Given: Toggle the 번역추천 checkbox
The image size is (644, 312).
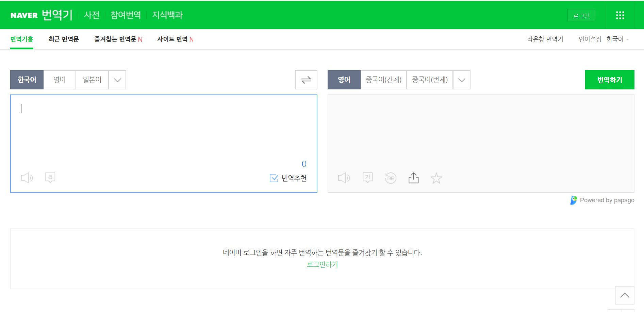Looking at the screenshot, I should point(274,178).
